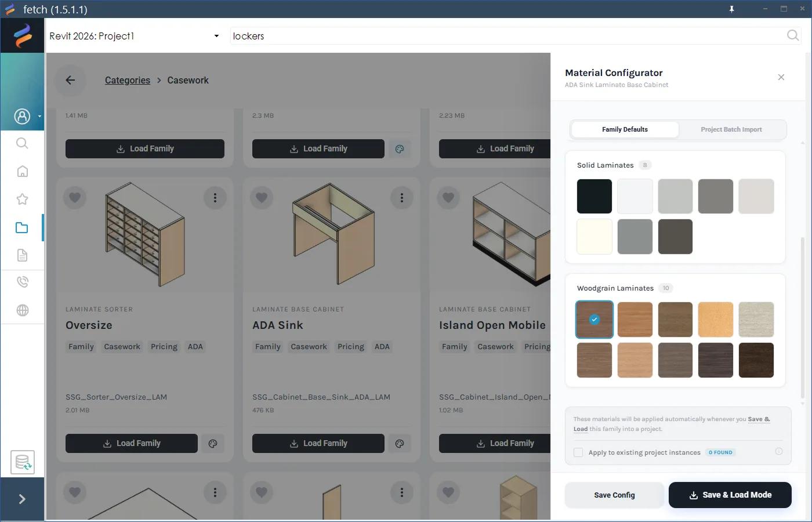The width and height of the screenshot is (812, 522).
Task: Select the darkest espresso woodgrain swatch
Action: coord(756,360)
